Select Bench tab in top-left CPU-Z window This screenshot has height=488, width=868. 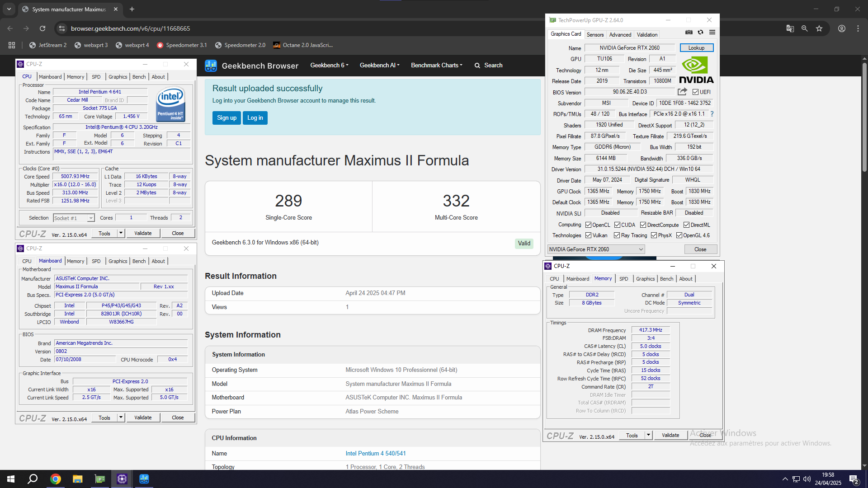coord(139,77)
